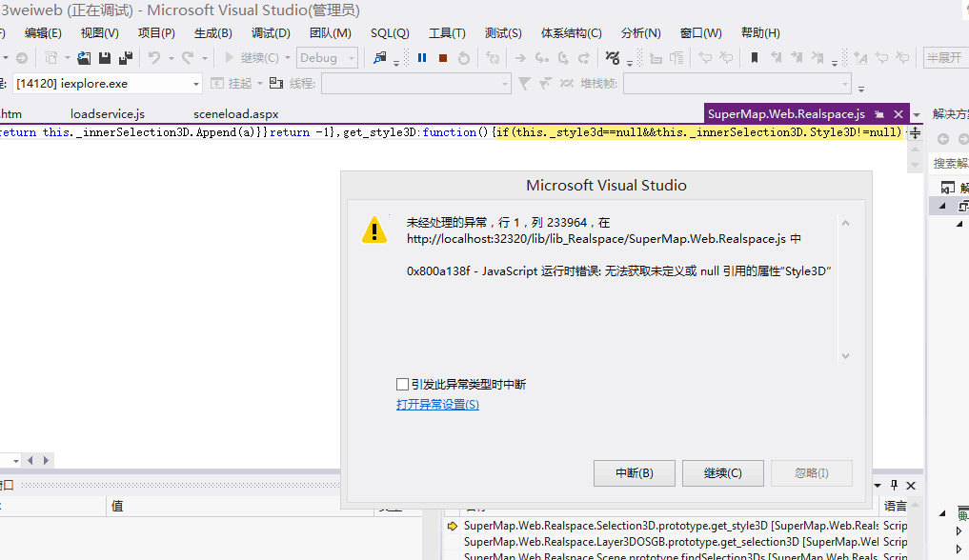Jump to the previous bookmark icon
This screenshot has height=560, width=969.
[776, 57]
